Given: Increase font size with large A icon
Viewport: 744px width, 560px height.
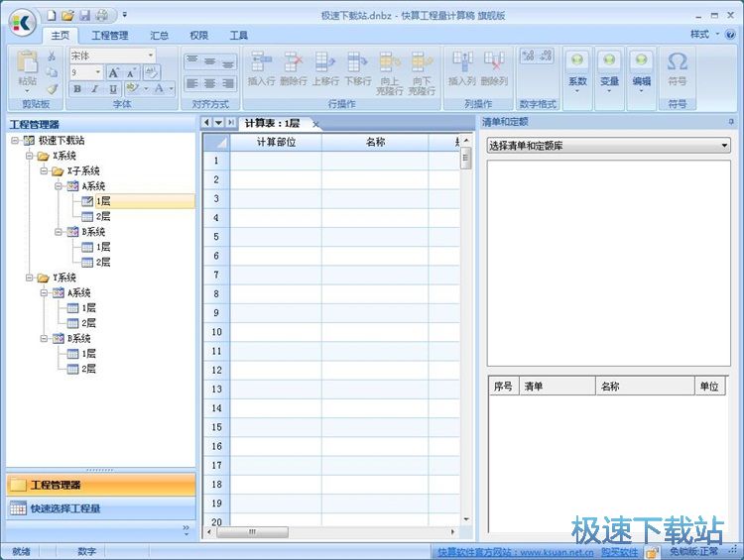Looking at the screenshot, I should (113, 72).
